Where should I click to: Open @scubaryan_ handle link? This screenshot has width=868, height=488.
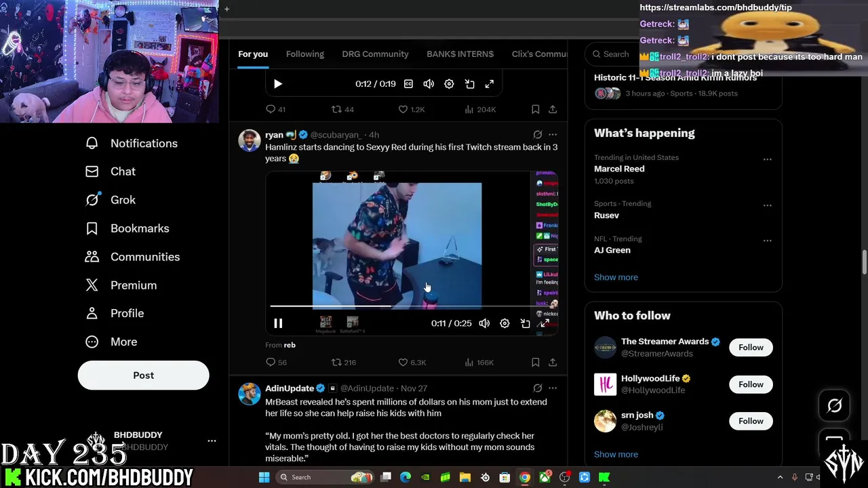click(x=336, y=135)
